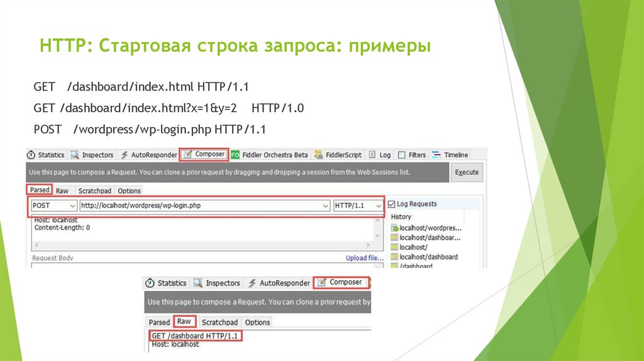Open the Inspectors tab in upper Fiddler screenshot
The image size is (644, 361).
click(x=92, y=155)
